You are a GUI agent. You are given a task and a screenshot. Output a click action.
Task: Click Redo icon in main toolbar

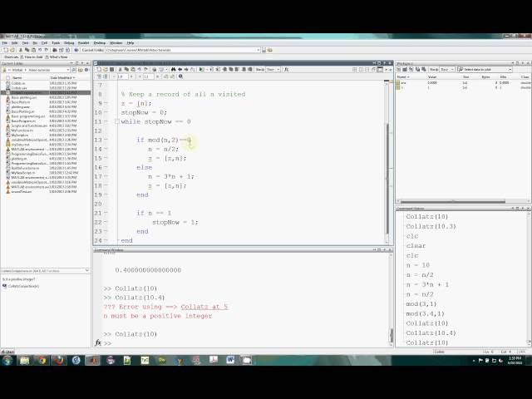(x=47, y=50)
